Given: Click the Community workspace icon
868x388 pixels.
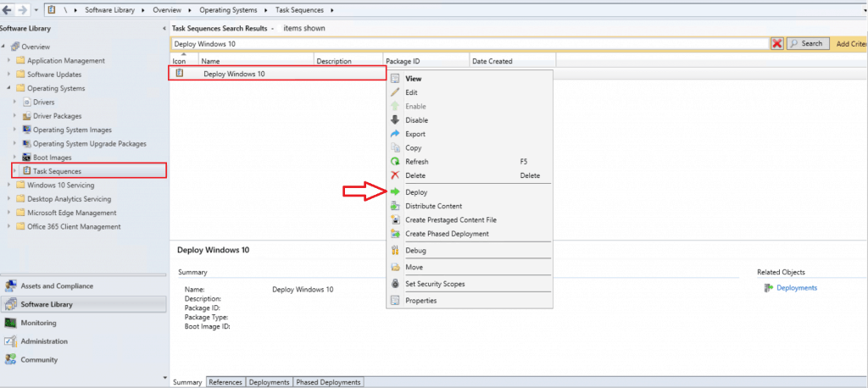Looking at the screenshot, I should tap(10, 360).
